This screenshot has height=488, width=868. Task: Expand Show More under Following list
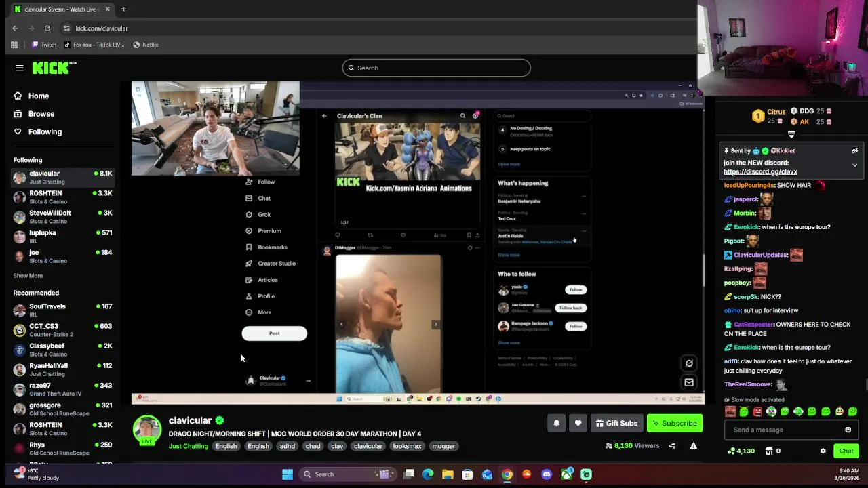point(28,276)
